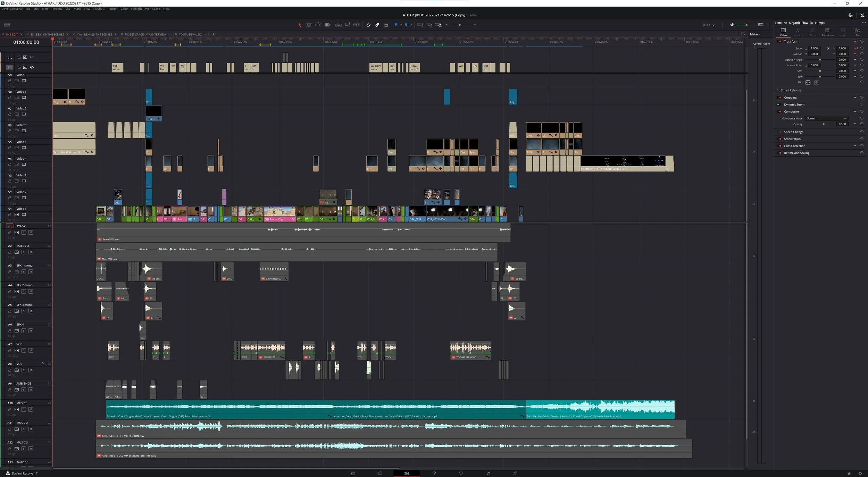Select the Blade edit mode tool
Screen dimensions: 868x477
click(327, 25)
